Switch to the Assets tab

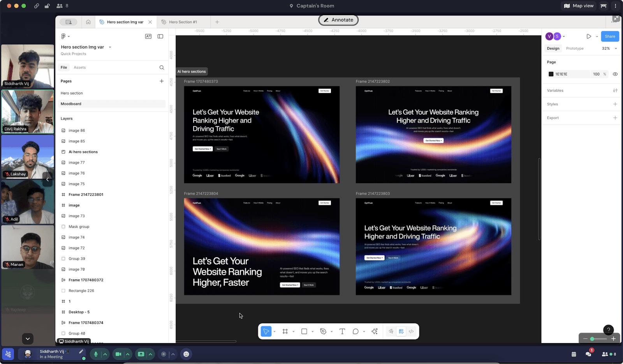[x=80, y=68]
